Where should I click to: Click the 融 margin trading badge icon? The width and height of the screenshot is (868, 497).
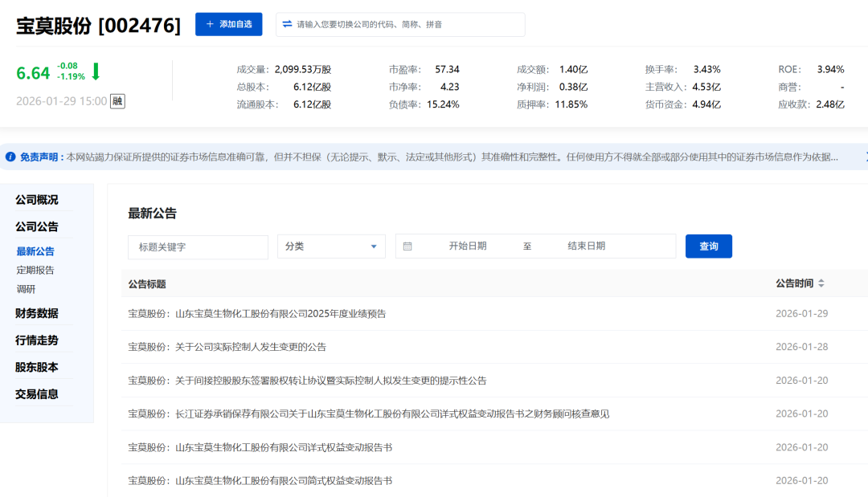[117, 101]
